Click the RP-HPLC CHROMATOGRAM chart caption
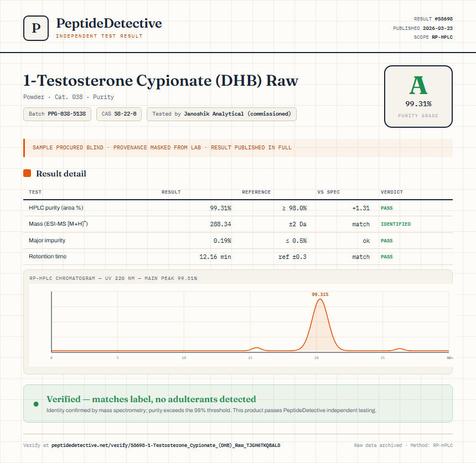Screen dimensions: 476x463 click(x=113, y=278)
